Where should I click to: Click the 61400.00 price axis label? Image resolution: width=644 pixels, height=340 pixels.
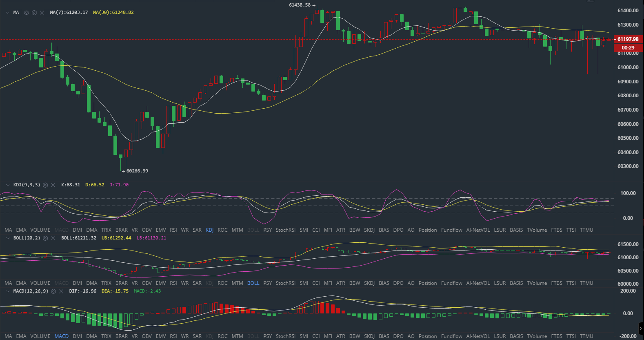coord(628,11)
